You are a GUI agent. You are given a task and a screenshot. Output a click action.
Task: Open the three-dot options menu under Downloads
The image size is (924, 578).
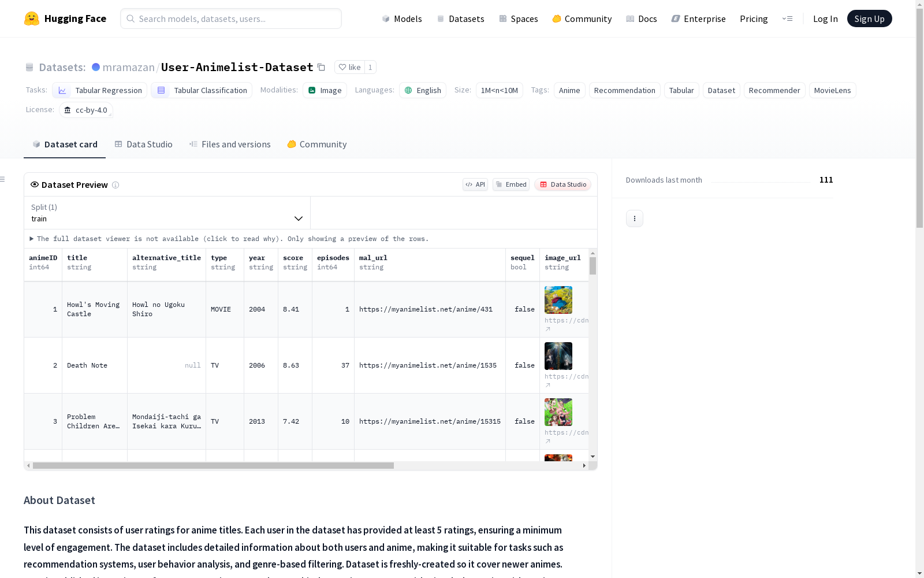tap(635, 218)
